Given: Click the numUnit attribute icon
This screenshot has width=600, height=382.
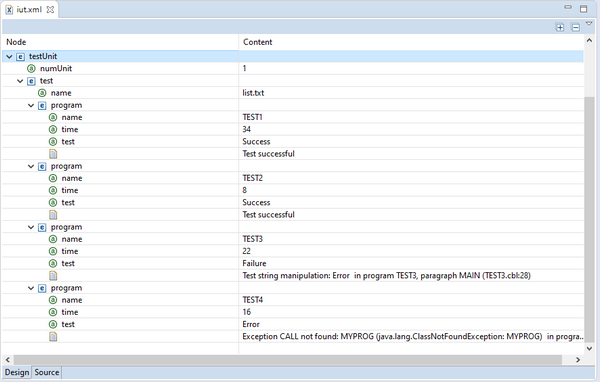Looking at the screenshot, I should tap(31, 69).
